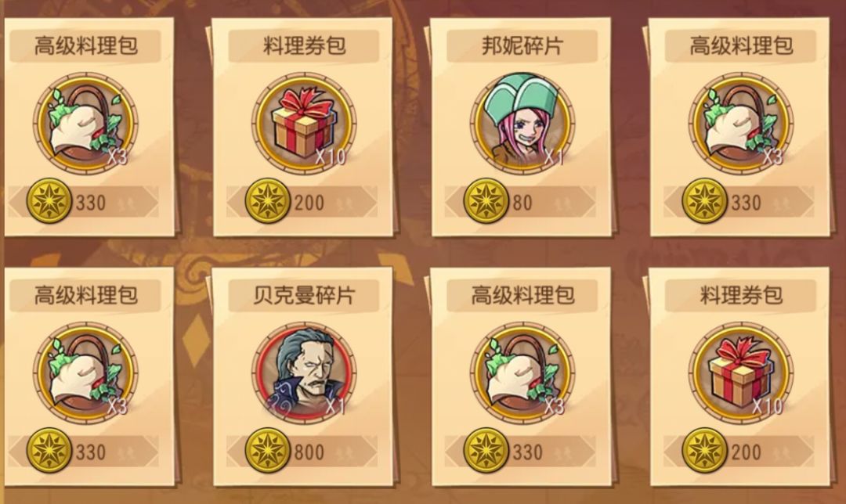846x504 pixels.
Task: Select the bottom-row 料理券包 gift box icon
Action: [x=740, y=372]
